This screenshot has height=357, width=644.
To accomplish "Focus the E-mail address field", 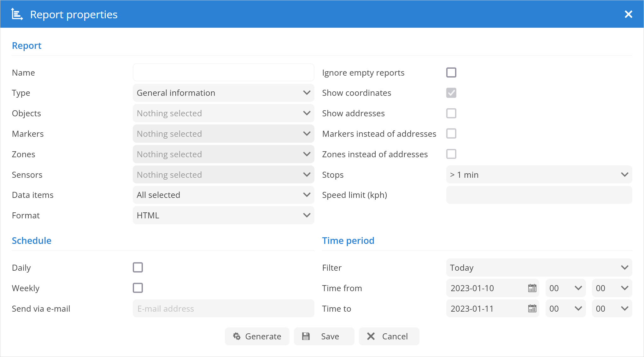I will coord(223,308).
